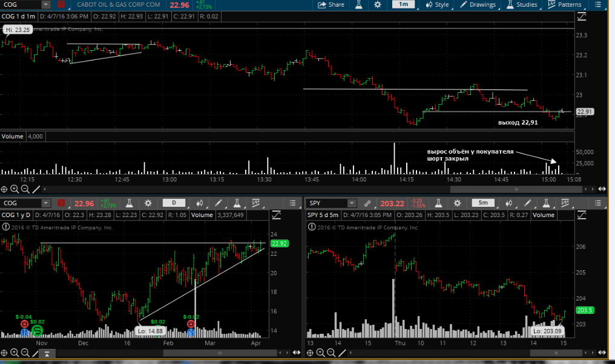Zoom out on the COG daily chart

[x=25, y=353]
